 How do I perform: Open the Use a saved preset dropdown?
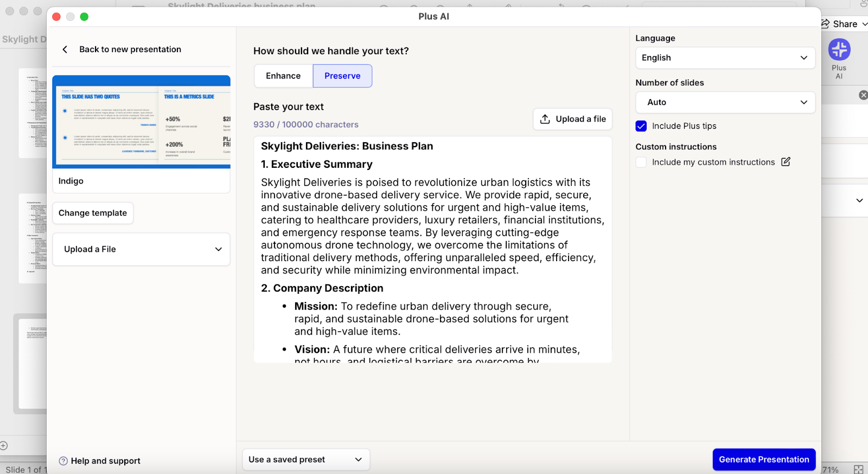click(x=306, y=459)
